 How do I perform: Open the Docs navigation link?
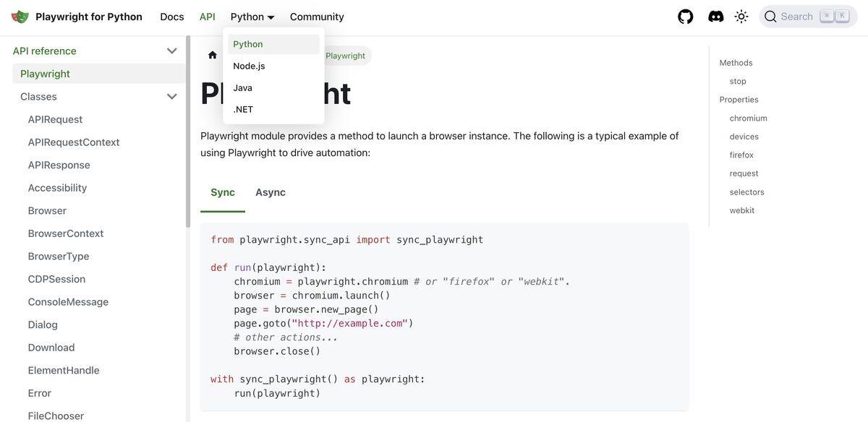[172, 17]
